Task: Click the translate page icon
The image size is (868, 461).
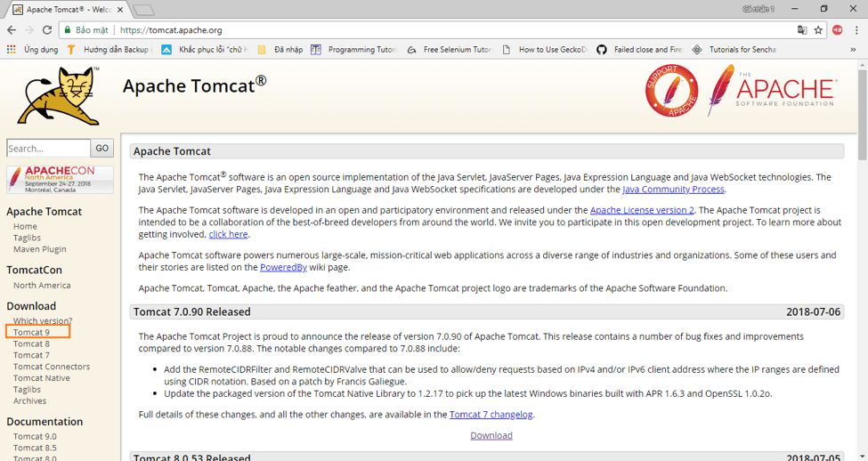Action: coord(802,30)
